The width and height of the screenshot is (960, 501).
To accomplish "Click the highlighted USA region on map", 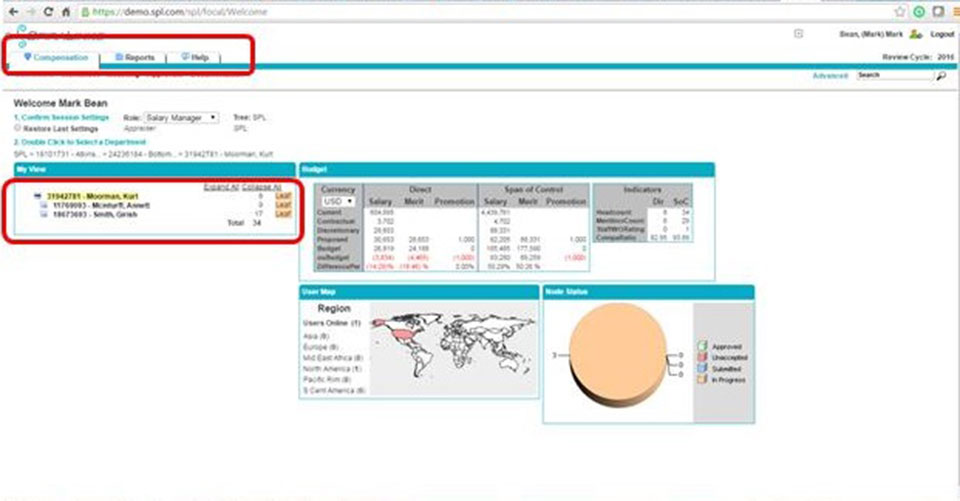I will tap(402, 334).
